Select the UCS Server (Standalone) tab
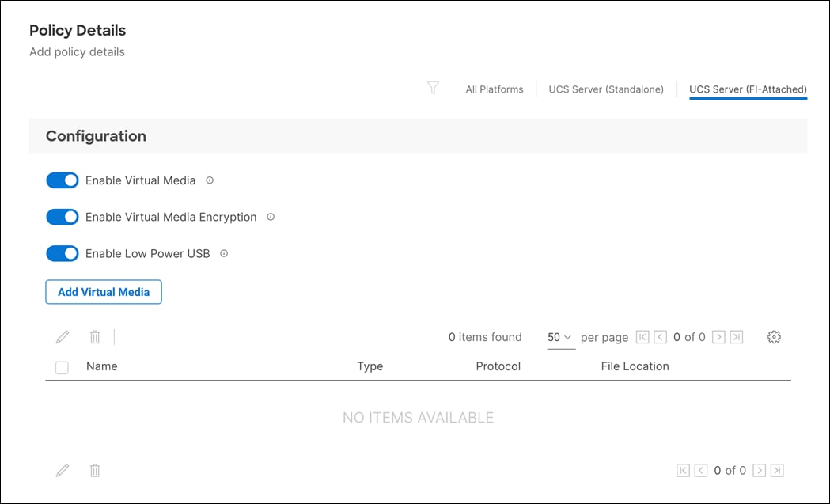The width and height of the screenshot is (830, 504). coord(606,89)
